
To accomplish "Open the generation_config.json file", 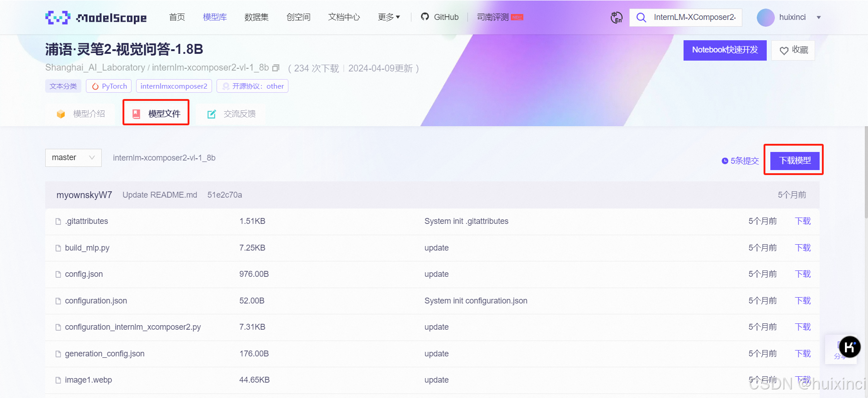I will pyautogui.click(x=104, y=354).
